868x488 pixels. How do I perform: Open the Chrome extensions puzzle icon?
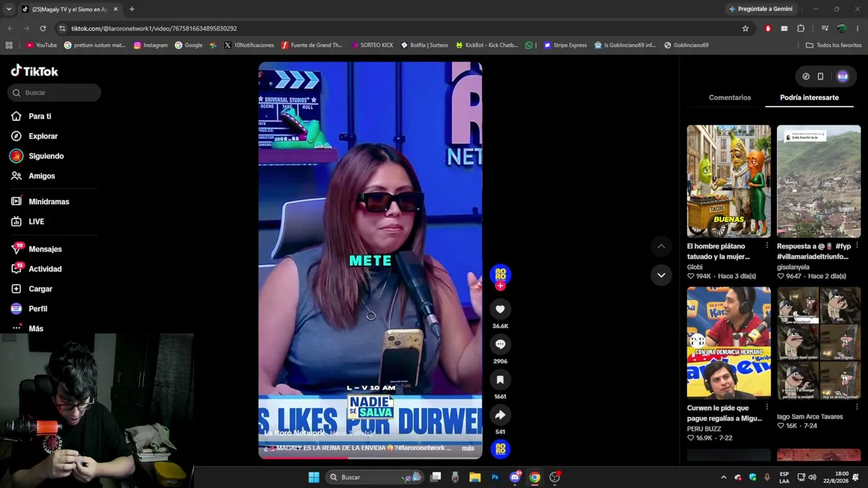point(801,28)
